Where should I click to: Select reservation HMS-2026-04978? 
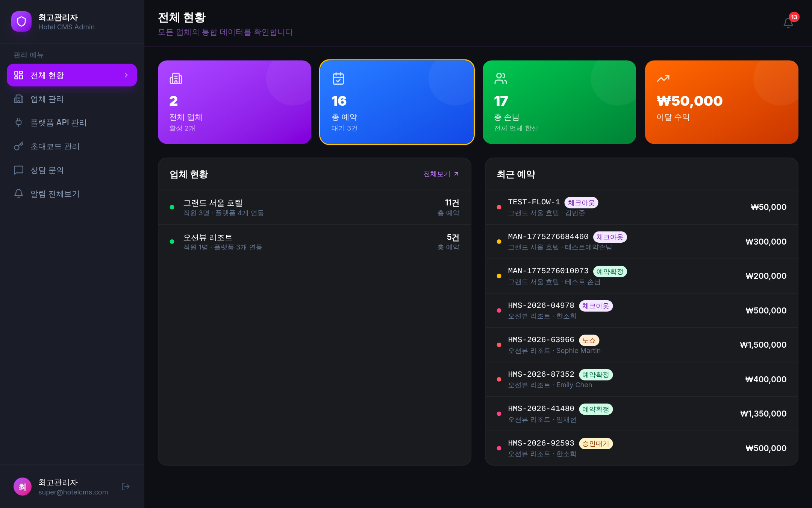(642, 310)
